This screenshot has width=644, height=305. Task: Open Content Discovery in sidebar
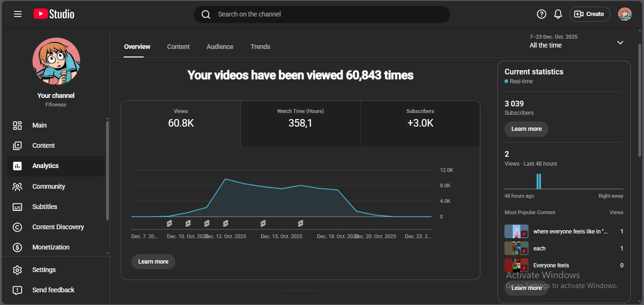coord(58,227)
